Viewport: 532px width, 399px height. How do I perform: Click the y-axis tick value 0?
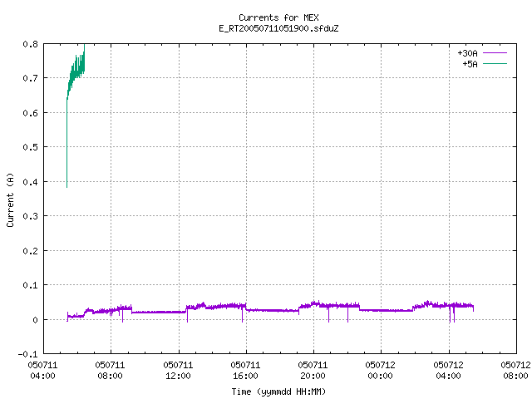point(35,319)
